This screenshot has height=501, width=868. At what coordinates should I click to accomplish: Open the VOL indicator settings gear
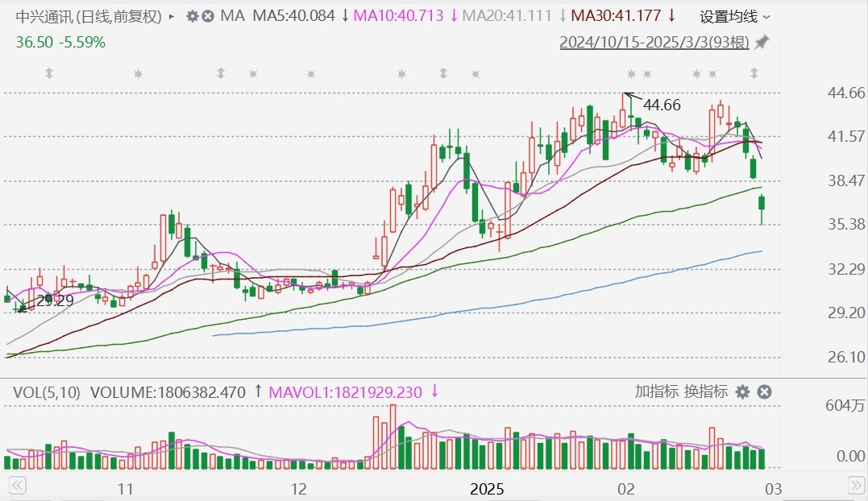(x=742, y=392)
